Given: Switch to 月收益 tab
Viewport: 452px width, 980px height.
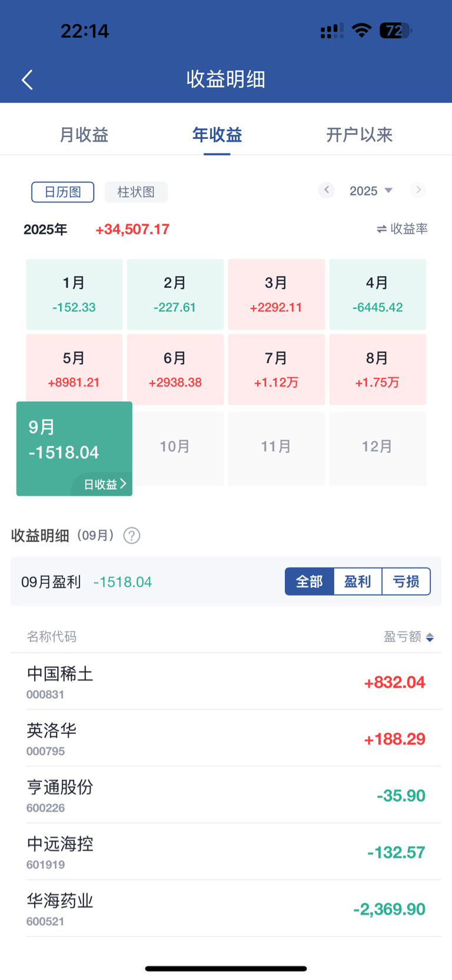Looking at the screenshot, I should click(x=84, y=135).
